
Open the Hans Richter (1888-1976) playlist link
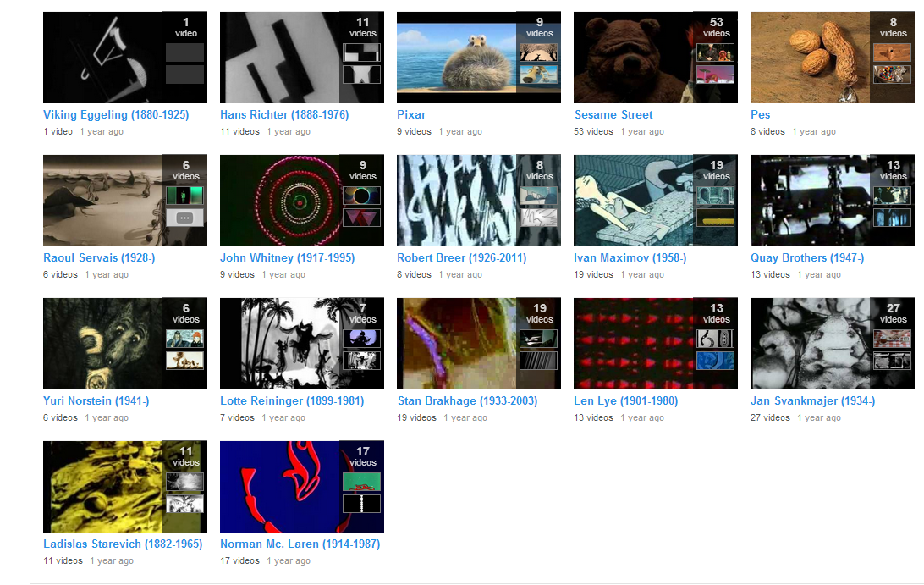[284, 115]
